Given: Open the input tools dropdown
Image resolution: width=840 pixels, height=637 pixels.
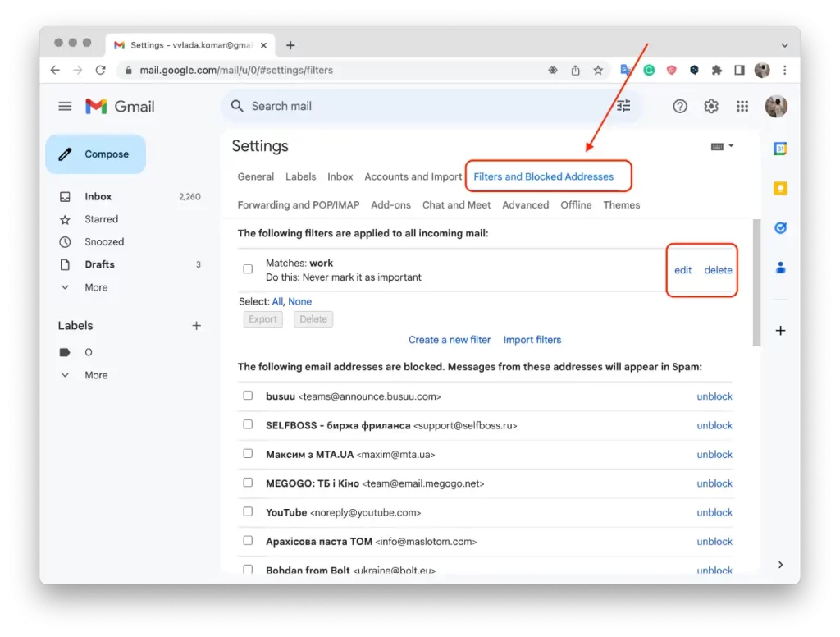Looking at the screenshot, I should [x=722, y=146].
